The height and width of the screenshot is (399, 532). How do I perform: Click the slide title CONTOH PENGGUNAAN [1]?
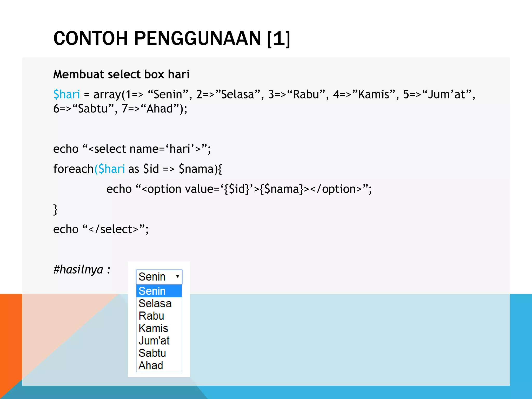coord(172,39)
